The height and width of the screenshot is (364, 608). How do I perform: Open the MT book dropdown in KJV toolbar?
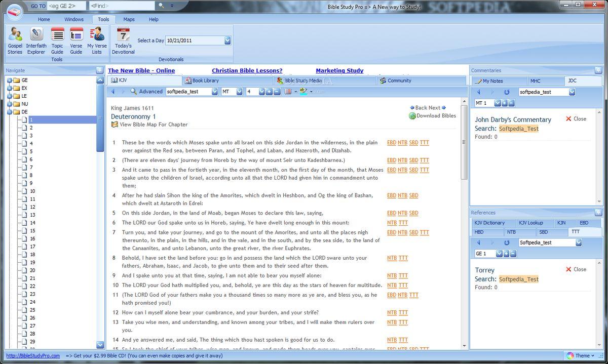coord(239,92)
